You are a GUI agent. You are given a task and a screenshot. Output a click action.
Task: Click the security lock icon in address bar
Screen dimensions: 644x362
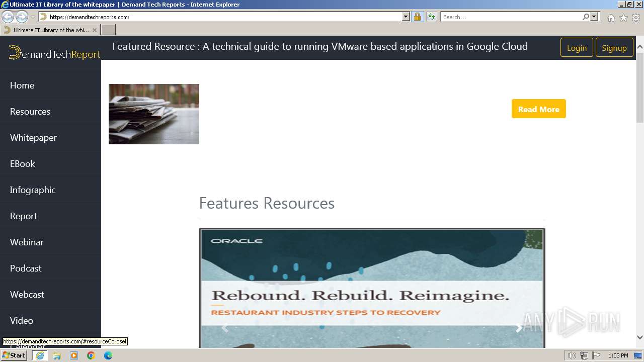point(417,17)
